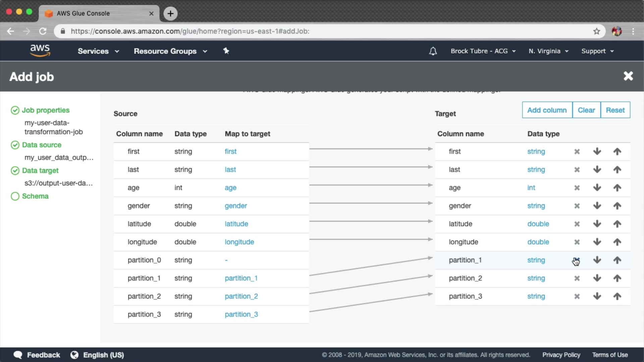Image resolution: width=644 pixels, height=362 pixels.
Task: Move gender target column down
Action: click(x=597, y=206)
